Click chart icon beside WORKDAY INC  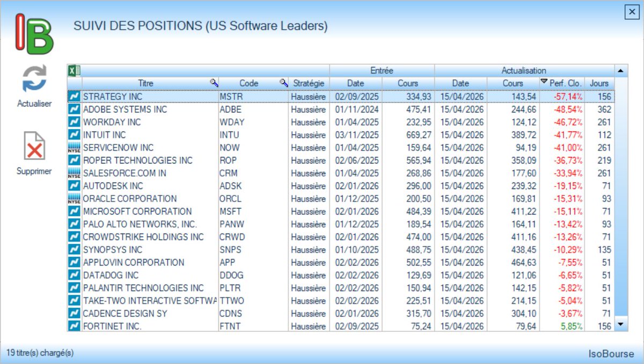pyautogui.click(x=74, y=122)
